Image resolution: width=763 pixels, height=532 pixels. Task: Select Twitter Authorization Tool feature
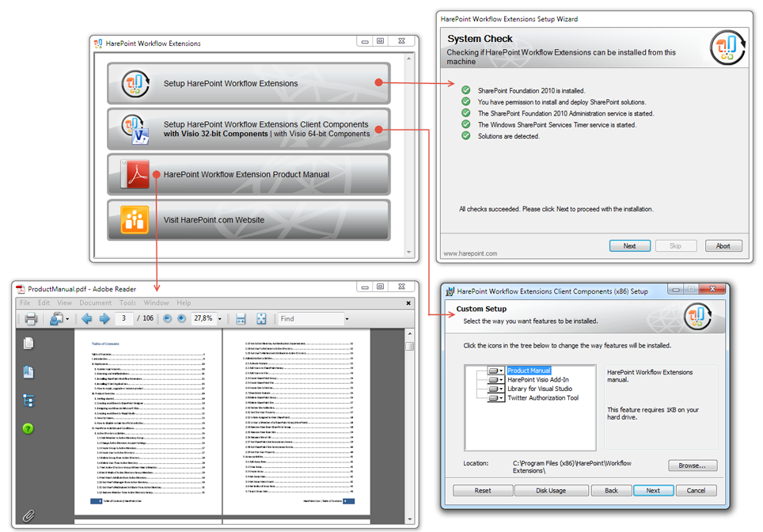(x=543, y=397)
